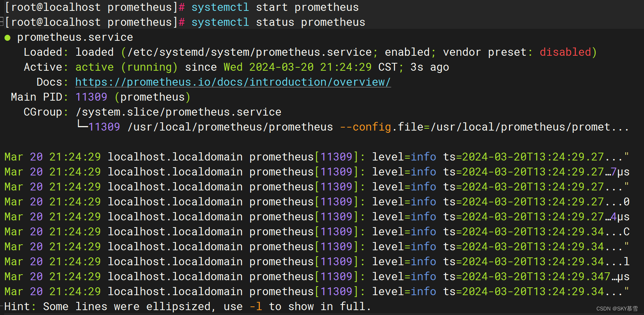Click the /etc/systemd/system/prometheus.service loaded path

[250, 52]
